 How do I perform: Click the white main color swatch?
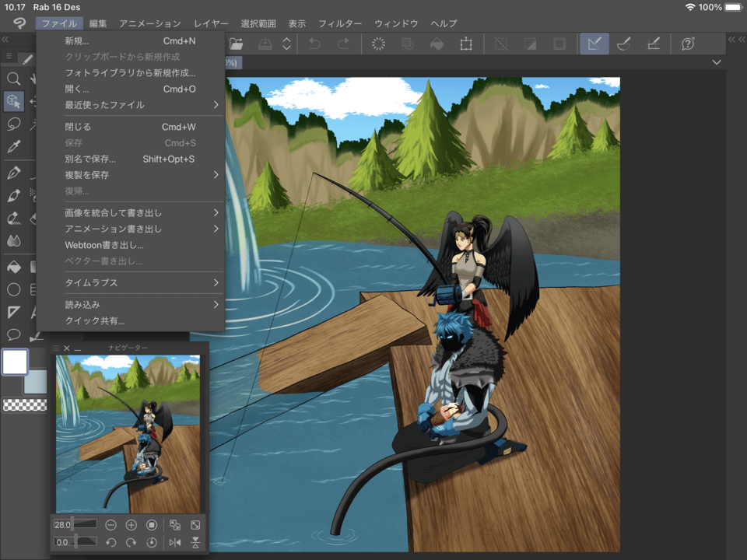[x=15, y=362]
